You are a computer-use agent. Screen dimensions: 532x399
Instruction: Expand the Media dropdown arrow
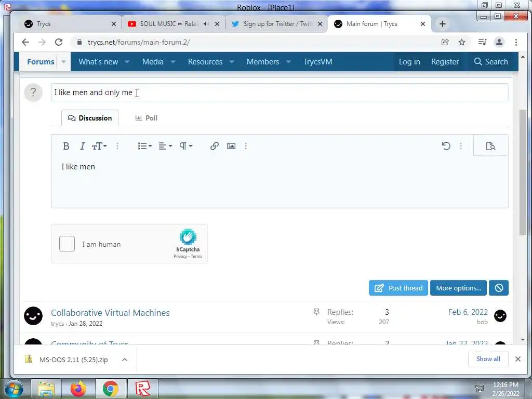(172, 62)
